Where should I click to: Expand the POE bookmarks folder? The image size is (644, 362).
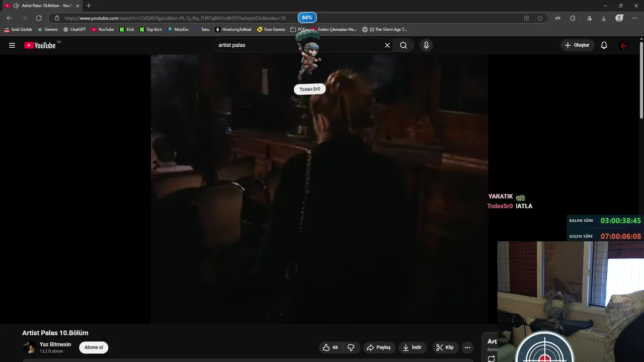298,30
